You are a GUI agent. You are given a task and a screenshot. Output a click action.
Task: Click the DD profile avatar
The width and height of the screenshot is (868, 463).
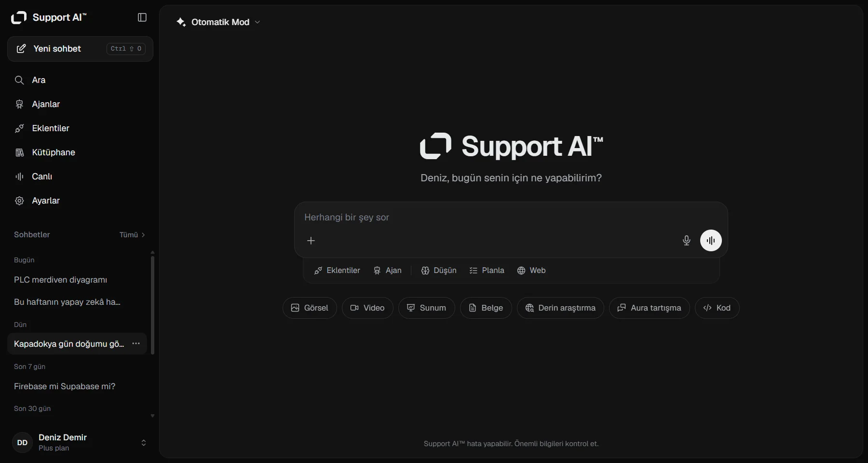coord(22,443)
